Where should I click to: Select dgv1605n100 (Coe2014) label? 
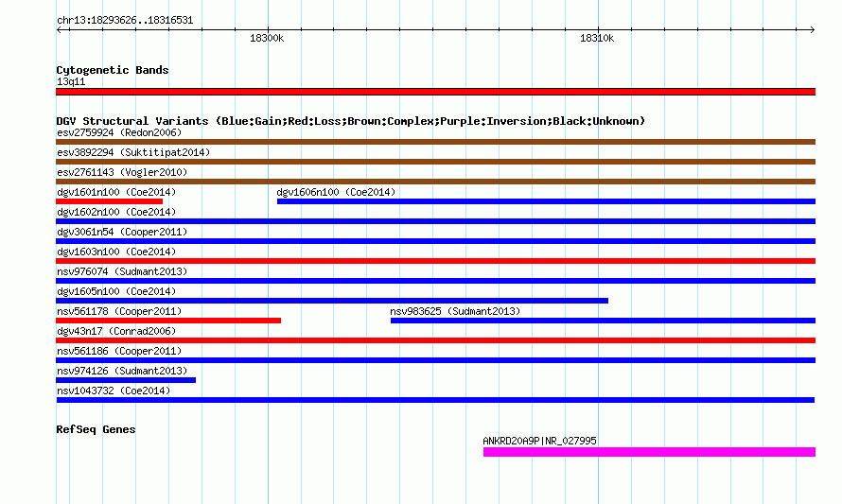[116, 291]
